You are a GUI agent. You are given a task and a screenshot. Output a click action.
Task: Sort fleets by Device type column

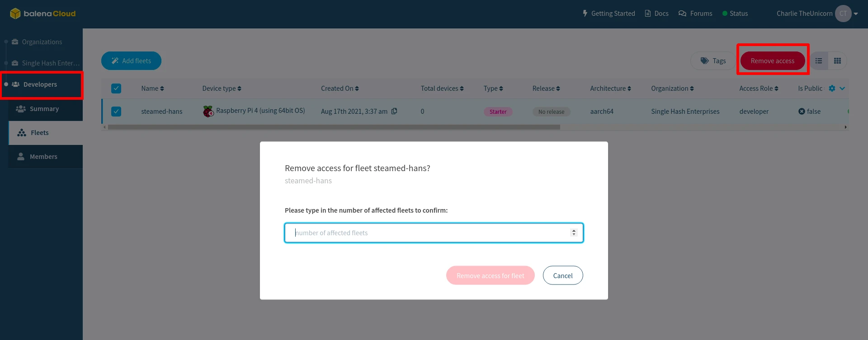222,88
